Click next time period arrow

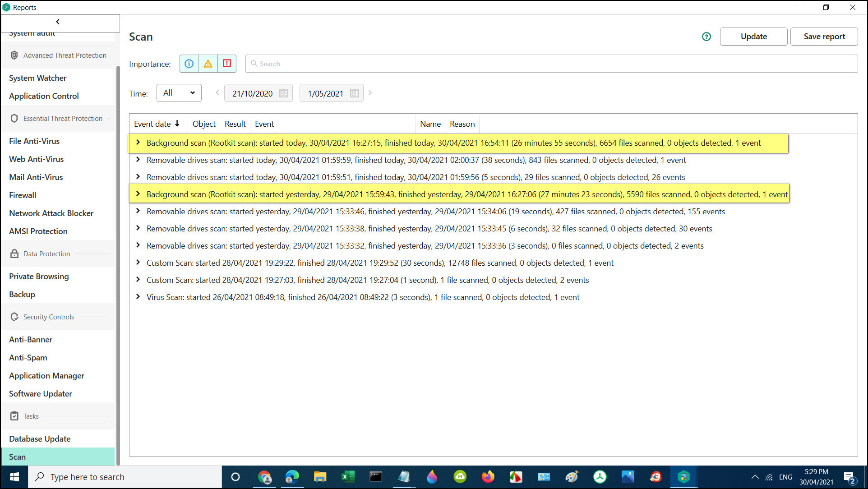(370, 93)
